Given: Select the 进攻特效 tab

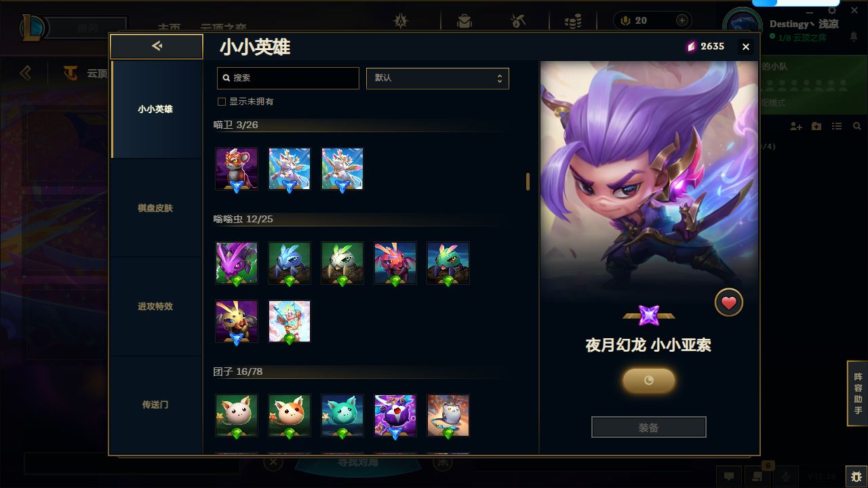Looking at the screenshot, I should tap(155, 306).
